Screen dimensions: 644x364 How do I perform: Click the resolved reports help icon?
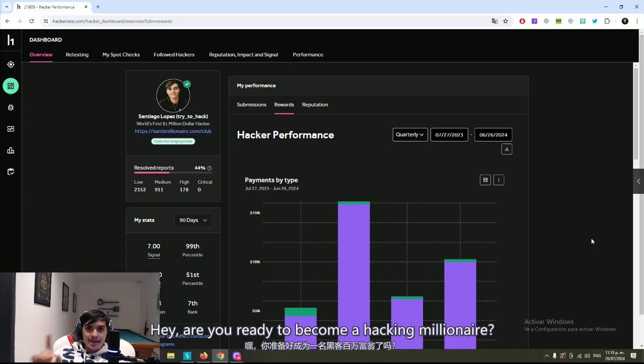tap(209, 168)
